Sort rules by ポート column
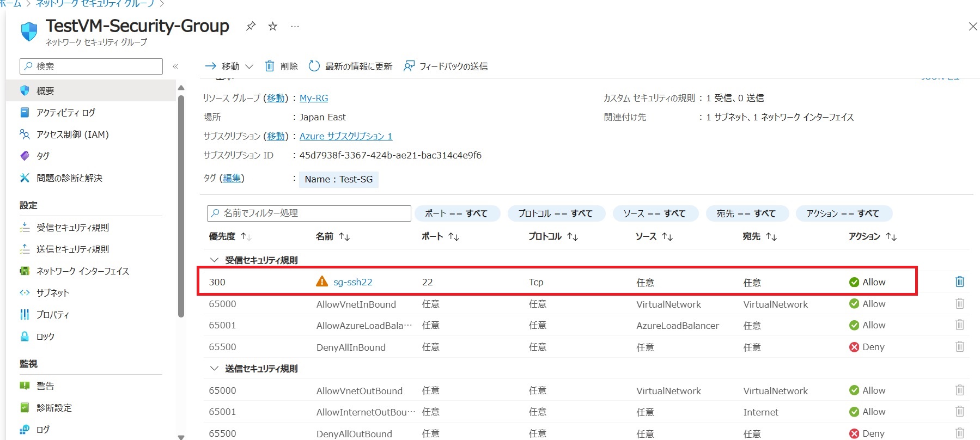This screenshot has height=440, width=980. pos(441,236)
